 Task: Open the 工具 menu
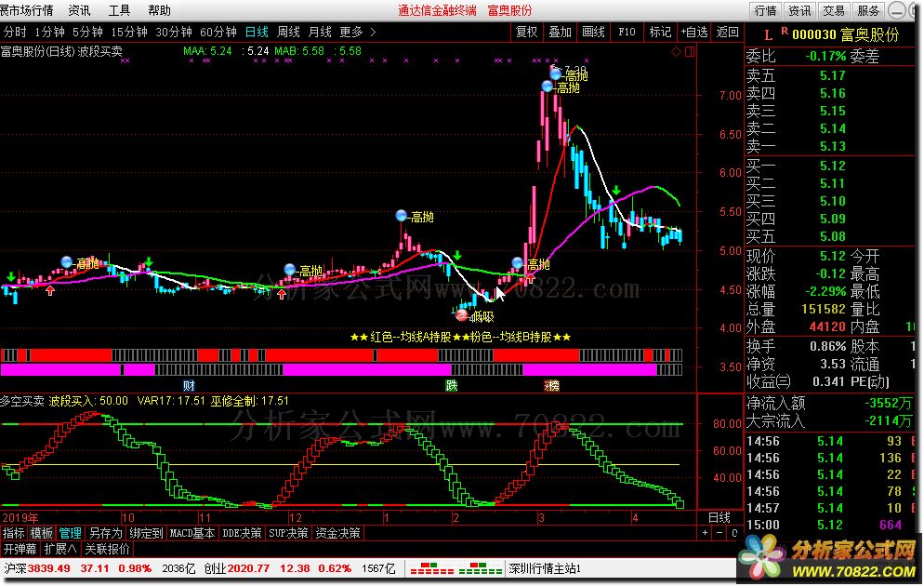point(120,10)
